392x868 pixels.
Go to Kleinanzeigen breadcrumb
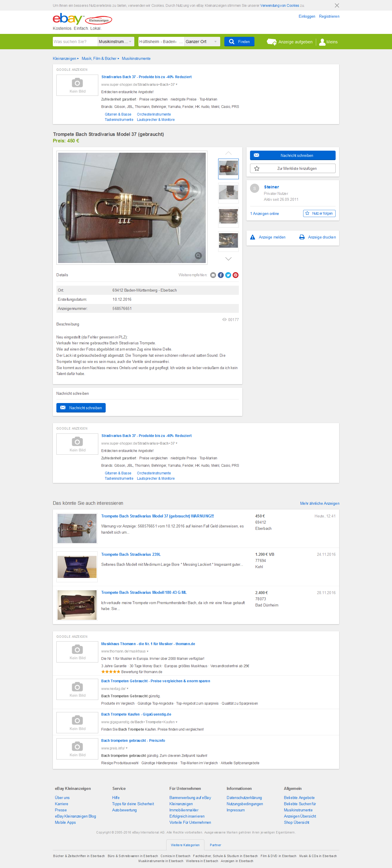coord(64,58)
